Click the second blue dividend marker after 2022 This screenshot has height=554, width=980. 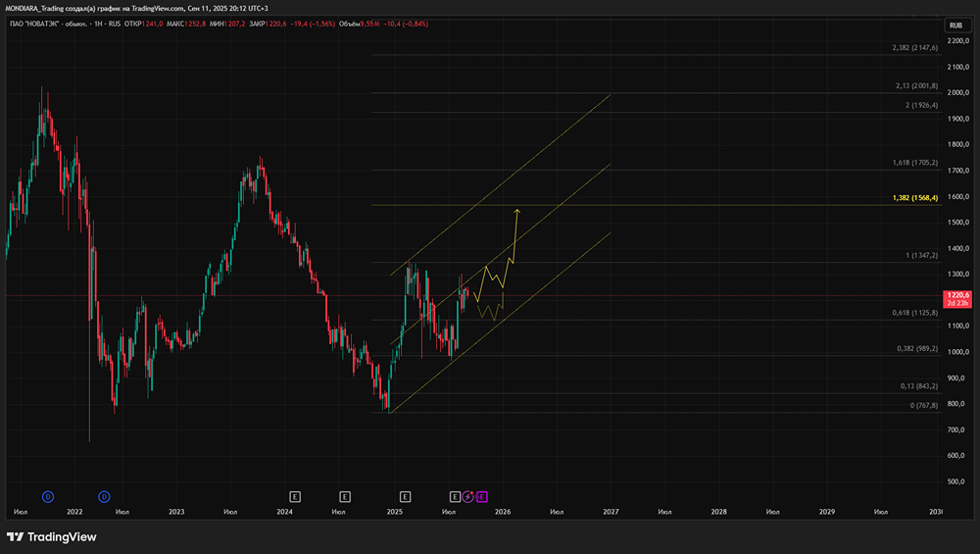104,497
